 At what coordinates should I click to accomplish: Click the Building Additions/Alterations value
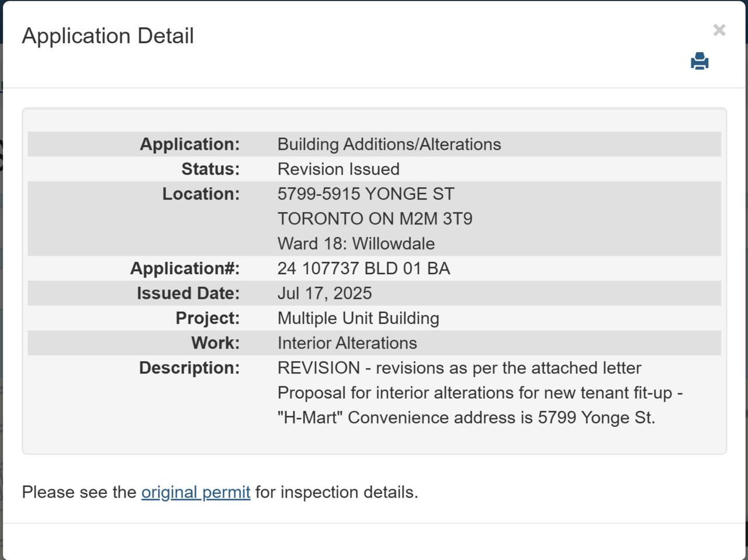[389, 144]
